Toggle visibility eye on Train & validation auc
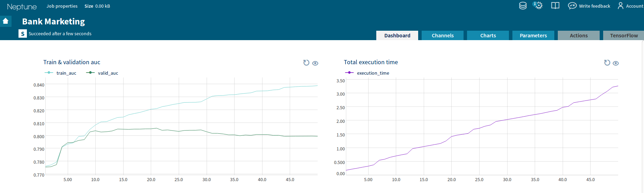644x193 pixels. click(x=315, y=63)
